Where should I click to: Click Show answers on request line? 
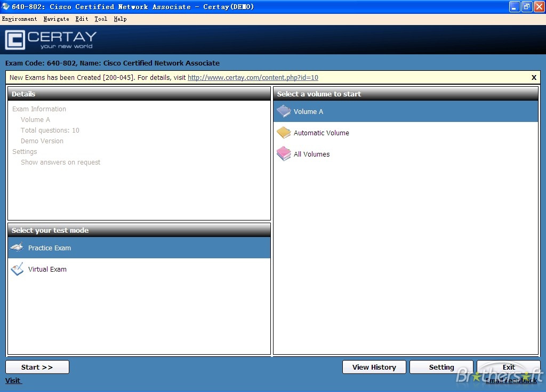pyautogui.click(x=60, y=162)
